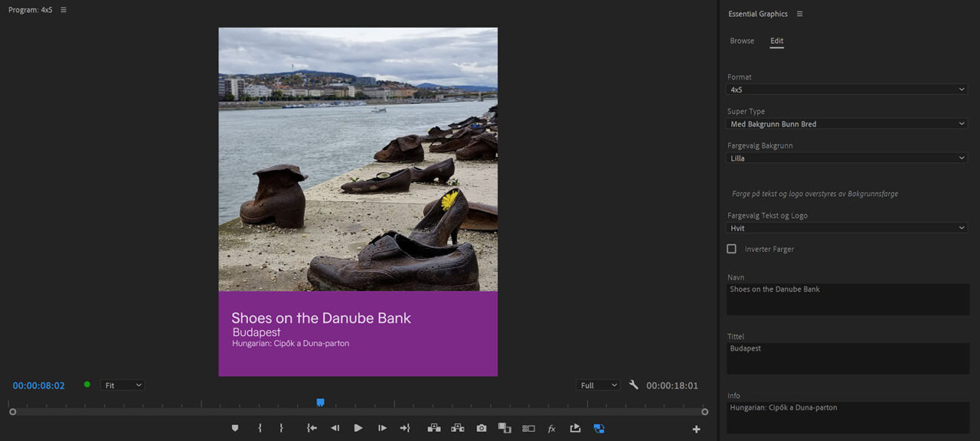Open the Essential Graphics panel menu
Image resolution: width=980 pixels, height=441 pixels.
(800, 14)
